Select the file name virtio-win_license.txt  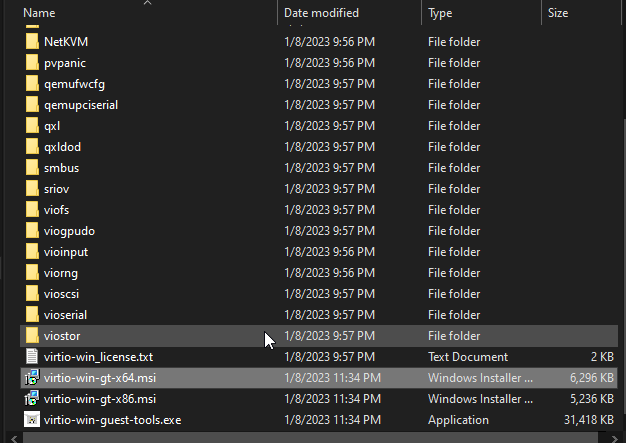[98, 357]
